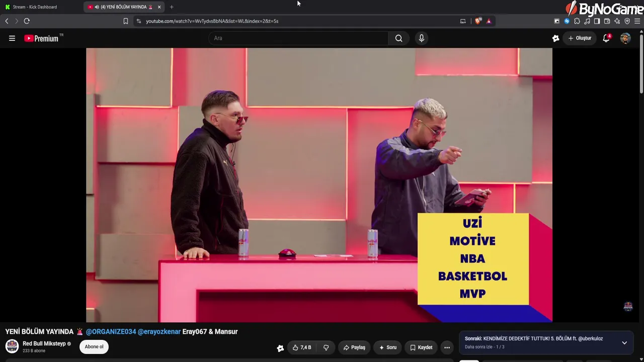The image size is (644, 362).
Task: View site information in address bar
Action: click(x=139, y=21)
